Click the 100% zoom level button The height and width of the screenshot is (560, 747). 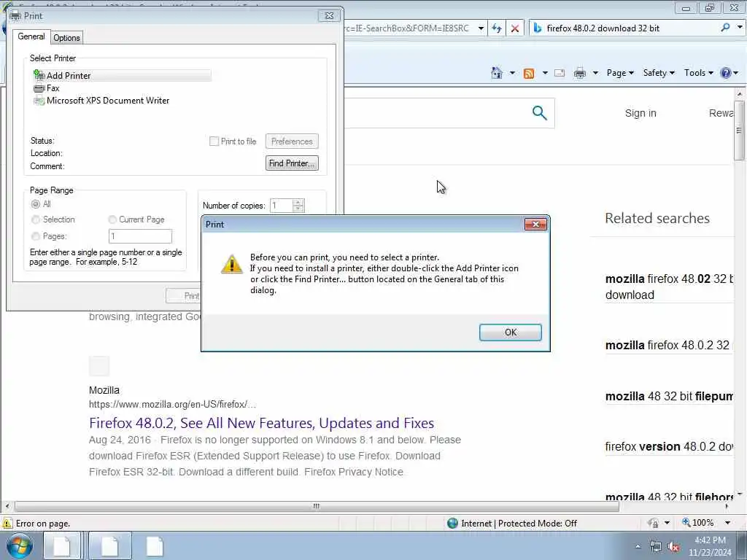(698, 523)
